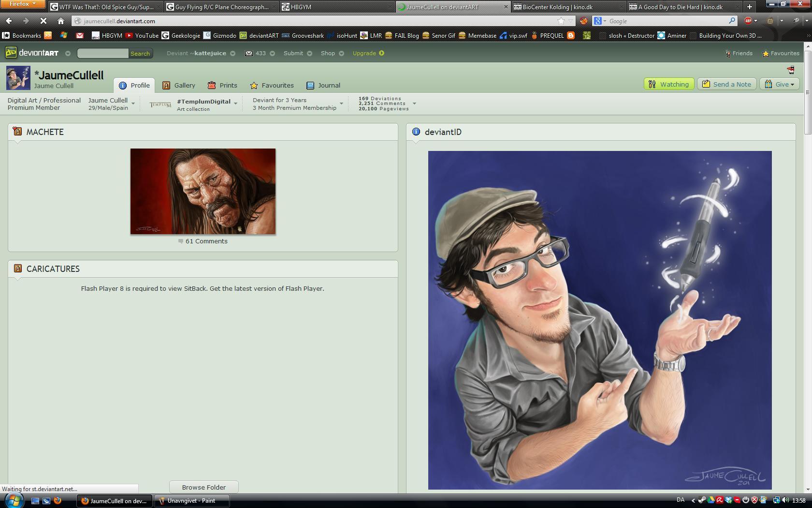This screenshot has width=812, height=508.
Task: Go back with the browser back arrow
Action: coord(9,21)
